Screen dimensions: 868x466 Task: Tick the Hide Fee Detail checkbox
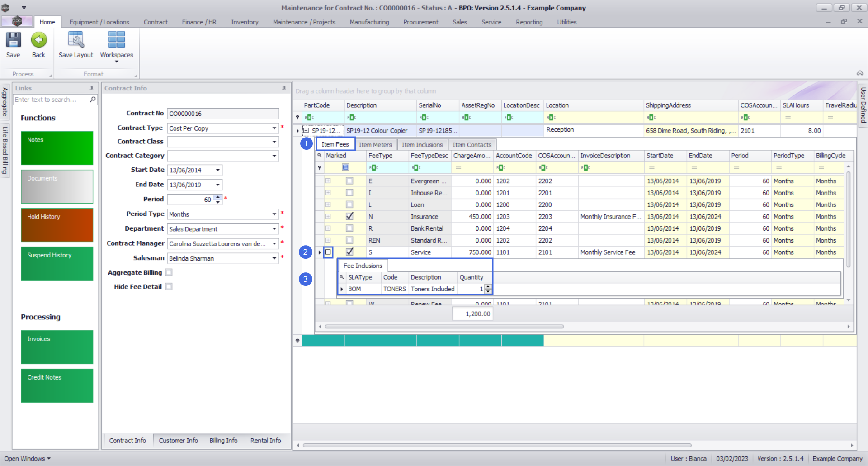169,287
